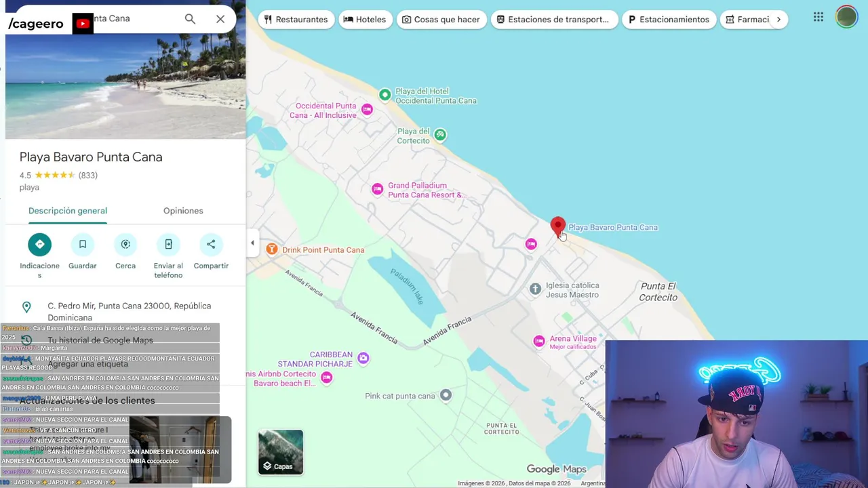
Task: Click the red Playa Bavaro pin
Action: [x=557, y=227]
